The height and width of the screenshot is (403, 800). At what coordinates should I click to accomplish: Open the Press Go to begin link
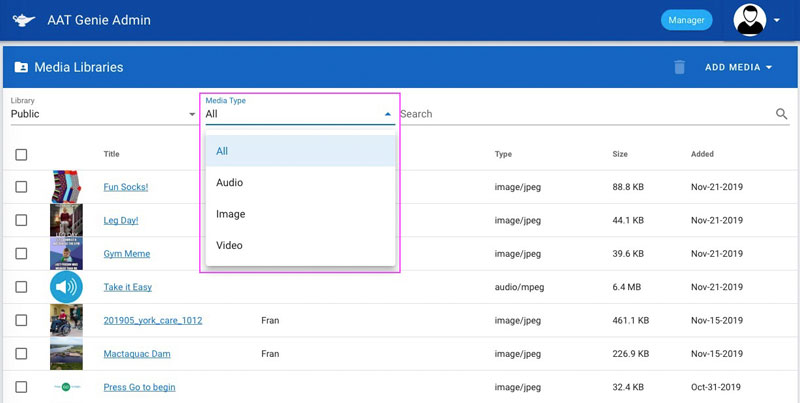tap(139, 387)
